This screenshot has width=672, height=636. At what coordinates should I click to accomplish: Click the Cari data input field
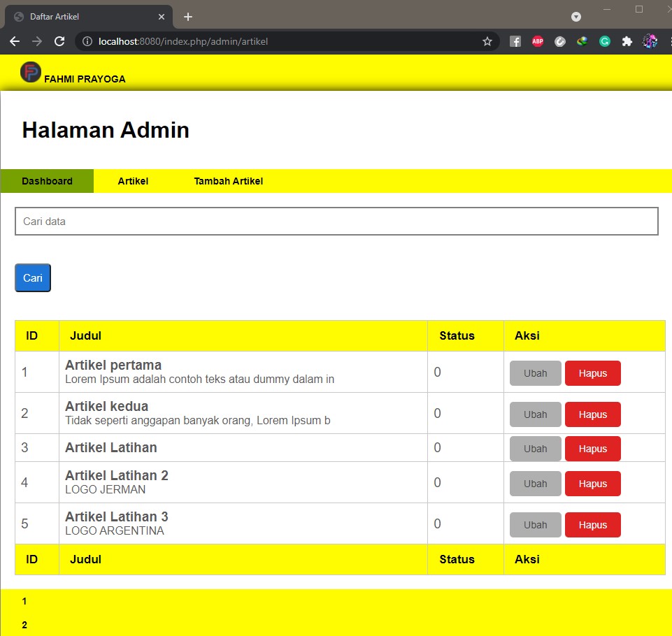[336, 221]
